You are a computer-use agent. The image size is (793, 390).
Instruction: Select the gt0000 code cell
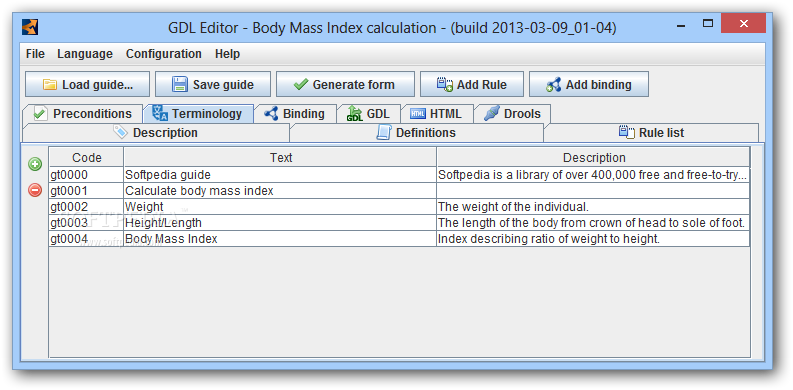coord(86,175)
